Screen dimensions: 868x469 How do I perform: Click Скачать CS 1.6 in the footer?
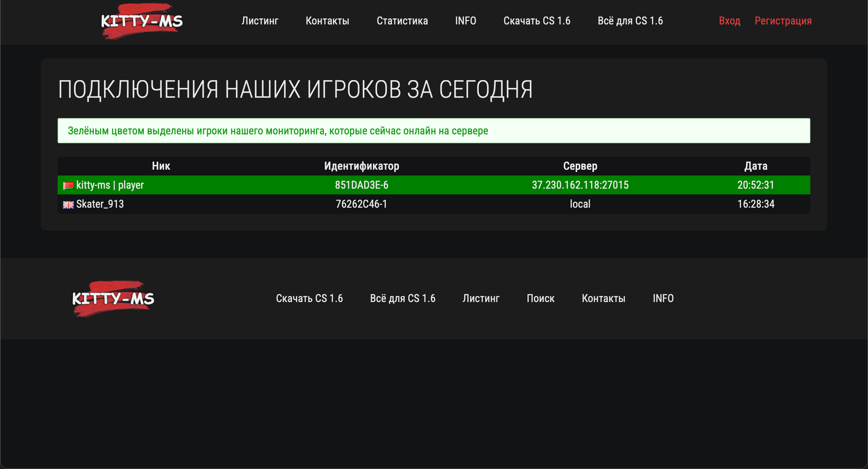(310, 299)
